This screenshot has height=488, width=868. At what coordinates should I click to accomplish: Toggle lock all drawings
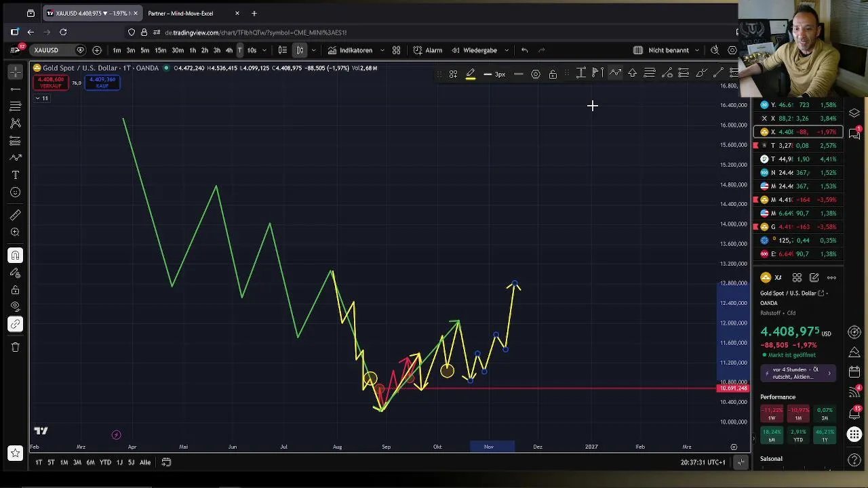tap(15, 290)
